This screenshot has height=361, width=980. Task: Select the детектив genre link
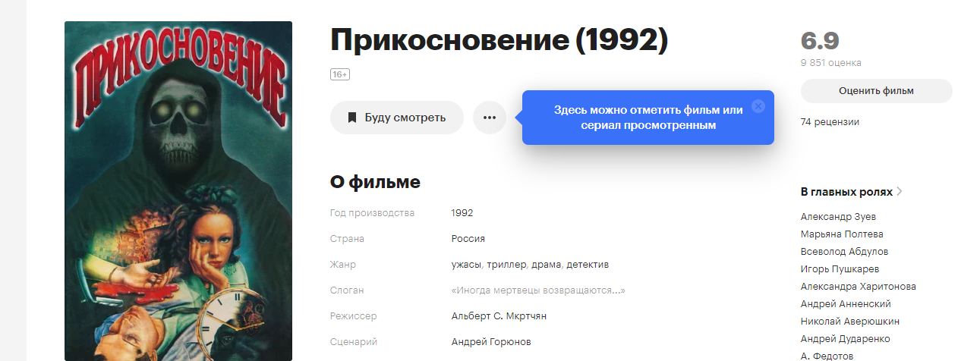coord(588,265)
